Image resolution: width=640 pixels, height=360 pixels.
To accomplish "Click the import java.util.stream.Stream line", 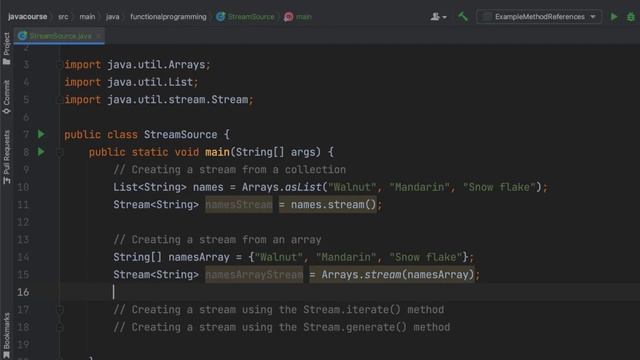I will pyautogui.click(x=159, y=100).
